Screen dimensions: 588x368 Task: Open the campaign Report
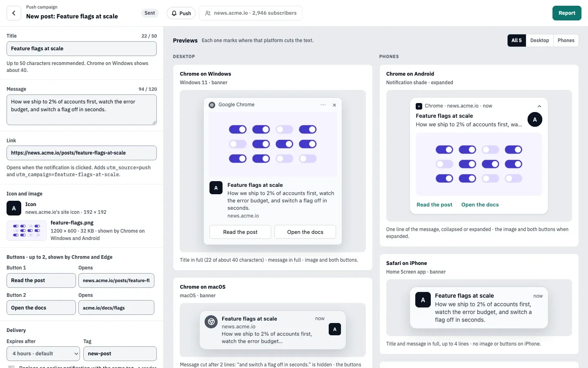[567, 13]
